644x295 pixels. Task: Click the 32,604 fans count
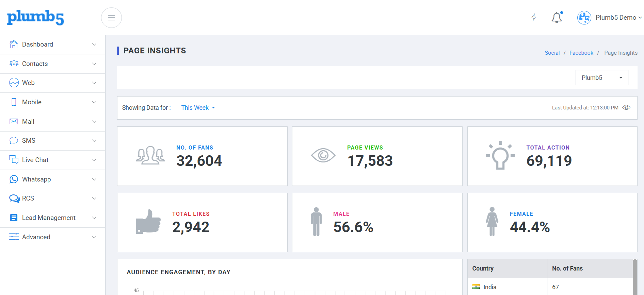tap(199, 161)
